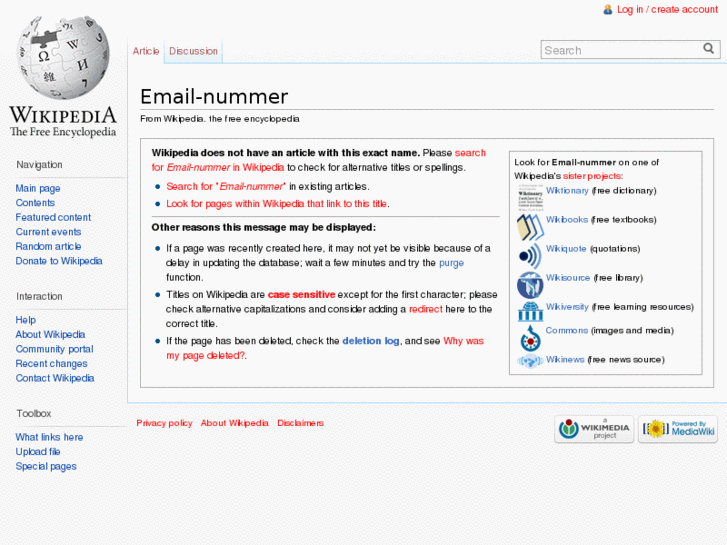Click the Wikibooks logo icon
This screenshot has height=545, width=727.
(x=530, y=227)
